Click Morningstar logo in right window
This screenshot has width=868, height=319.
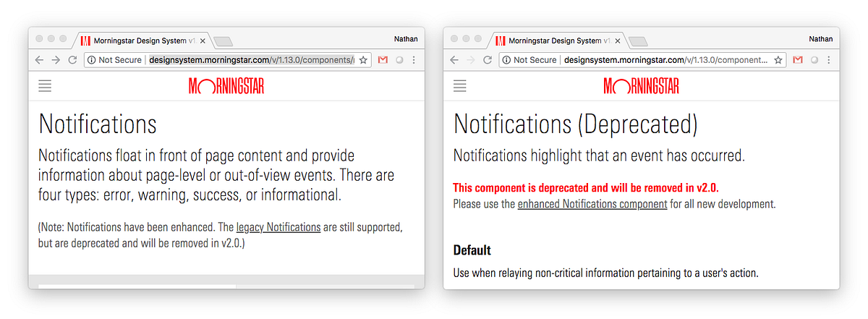click(x=642, y=87)
